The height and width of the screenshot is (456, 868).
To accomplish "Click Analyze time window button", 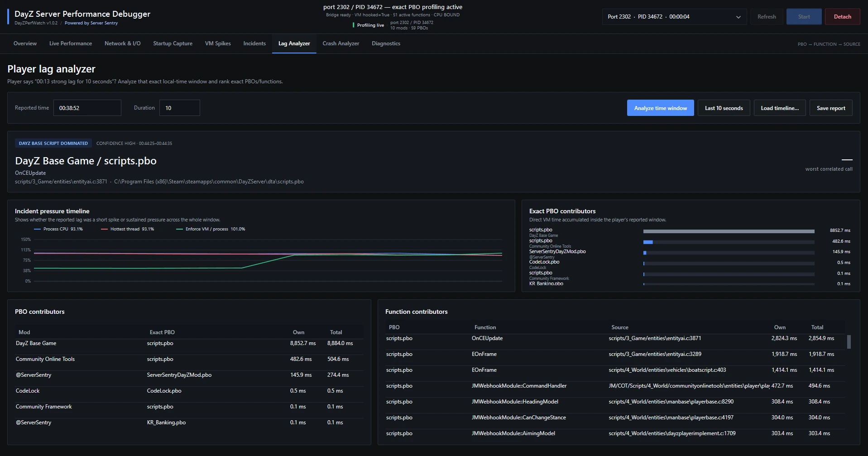I will (660, 108).
